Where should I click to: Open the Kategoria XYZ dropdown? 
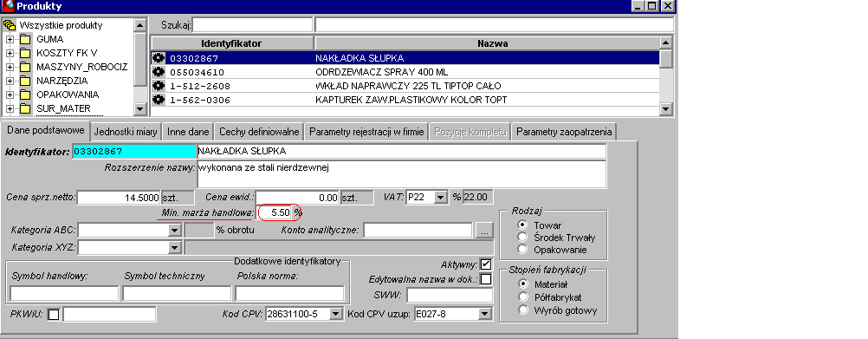point(175,248)
